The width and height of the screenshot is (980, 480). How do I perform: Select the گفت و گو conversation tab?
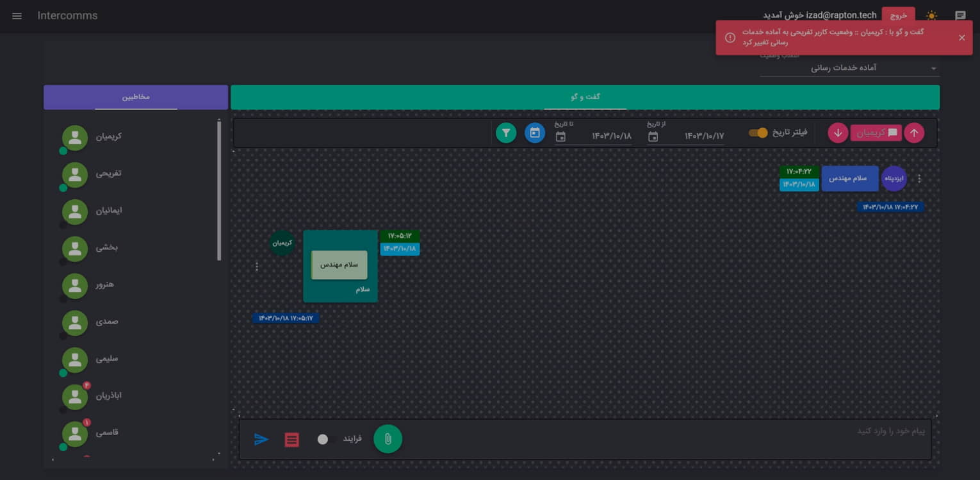point(585,97)
